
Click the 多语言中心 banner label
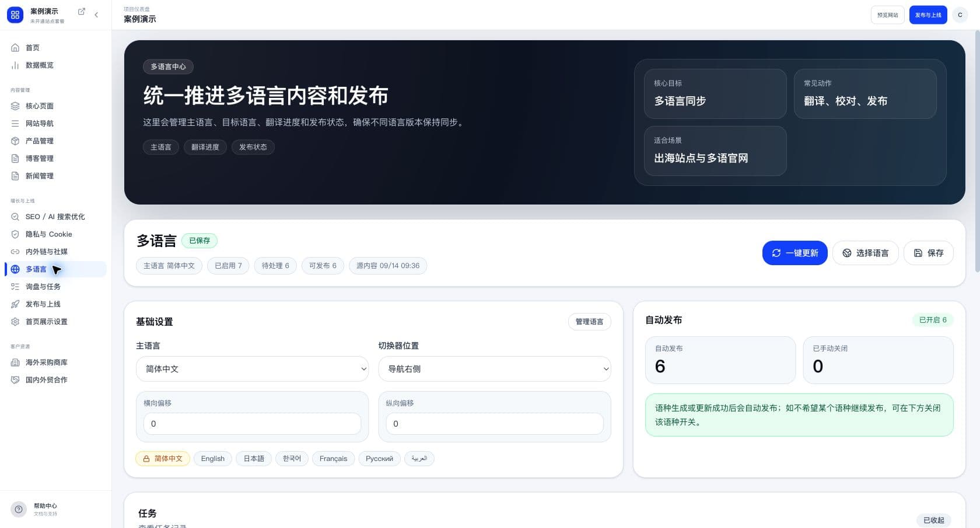pos(168,66)
